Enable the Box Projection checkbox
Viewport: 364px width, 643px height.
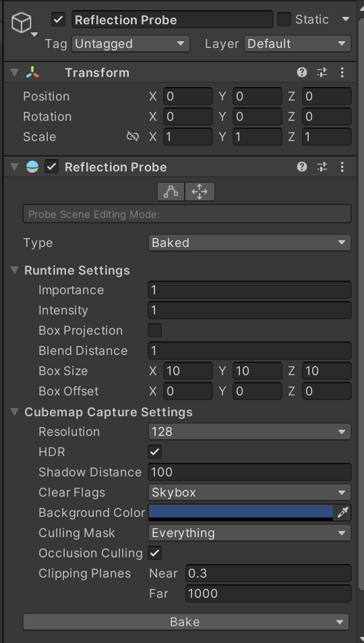click(x=154, y=330)
